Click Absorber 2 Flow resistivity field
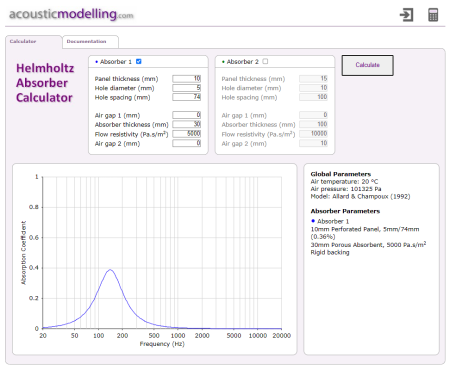 (x=313, y=134)
